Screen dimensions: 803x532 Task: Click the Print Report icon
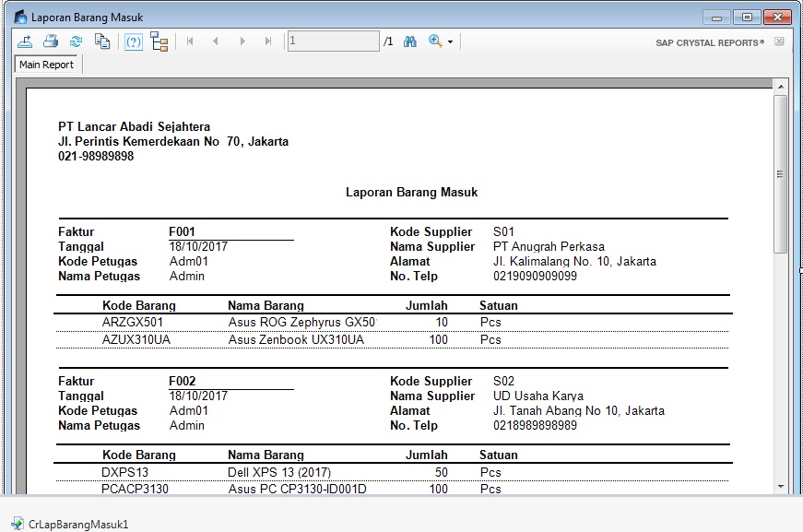[51, 41]
